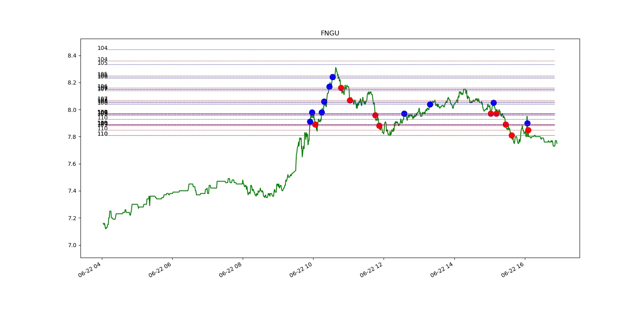This screenshot has height=322, width=644.
Task: Click the 8.2 y-axis label
Action: pyautogui.click(x=72, y=83)
